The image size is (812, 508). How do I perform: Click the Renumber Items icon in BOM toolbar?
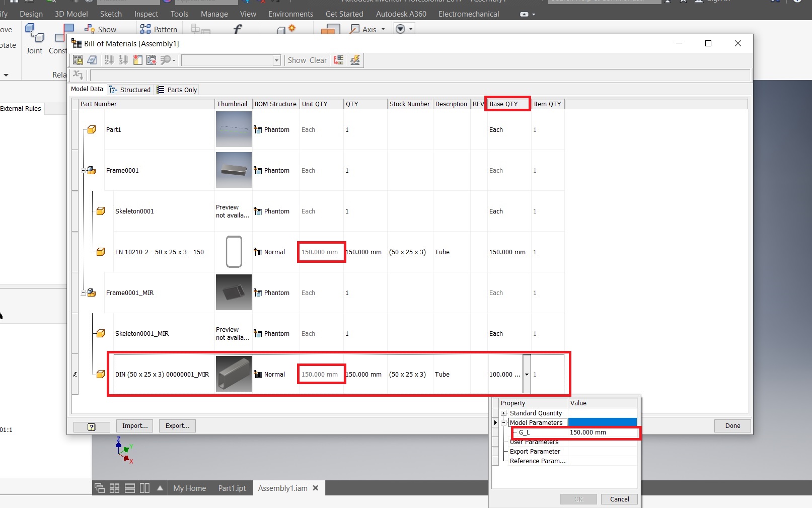pyautogui.click(x=123, y=60)
